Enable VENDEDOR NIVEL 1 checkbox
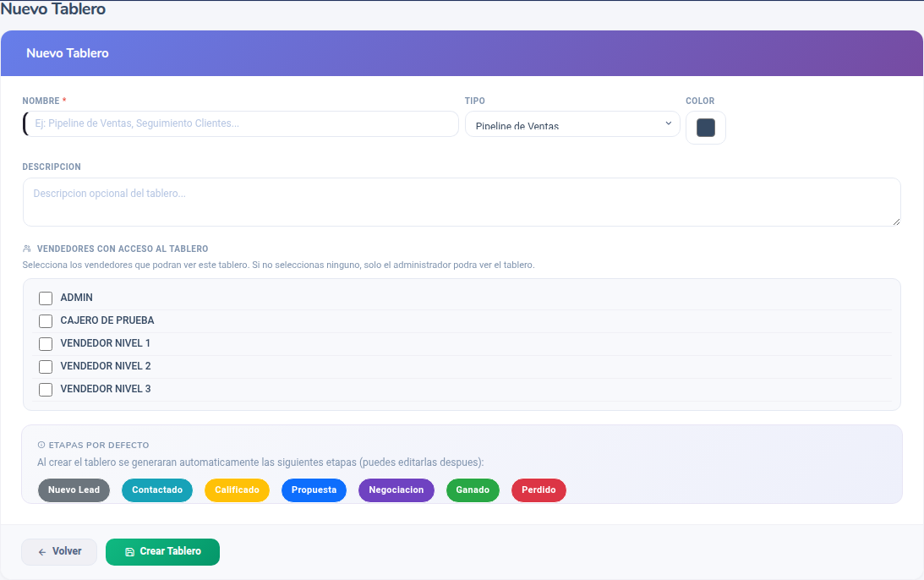 [46, 343]
